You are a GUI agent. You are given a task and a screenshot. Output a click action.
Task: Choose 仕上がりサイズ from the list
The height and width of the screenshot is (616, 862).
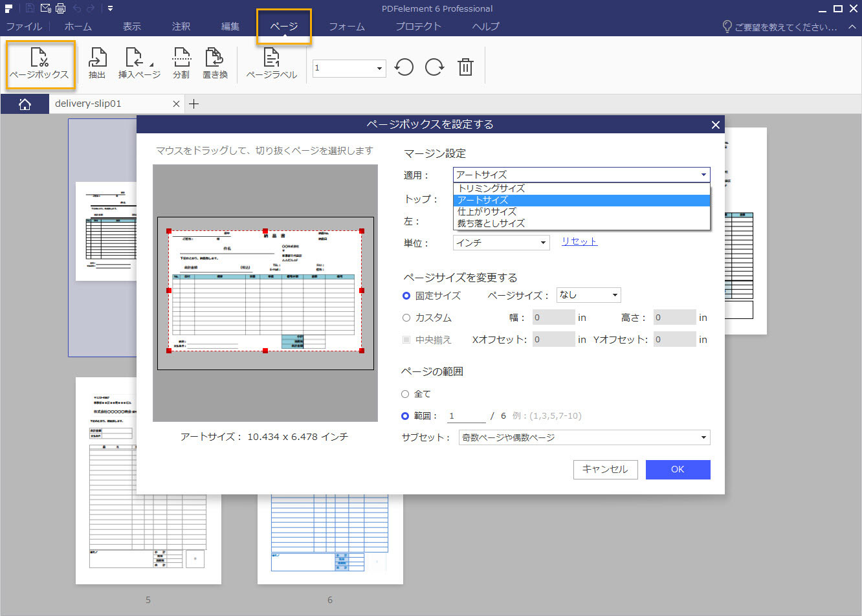click(582, 212)
